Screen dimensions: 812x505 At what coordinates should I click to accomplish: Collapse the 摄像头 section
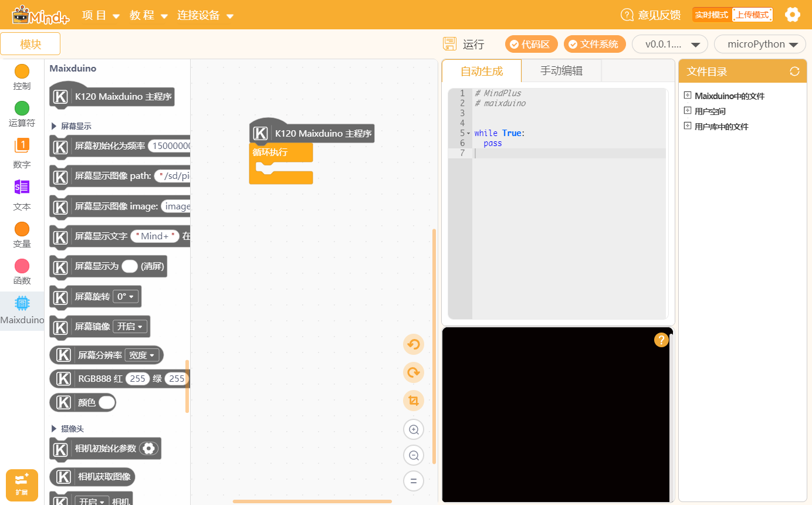(x=54, y=429)
